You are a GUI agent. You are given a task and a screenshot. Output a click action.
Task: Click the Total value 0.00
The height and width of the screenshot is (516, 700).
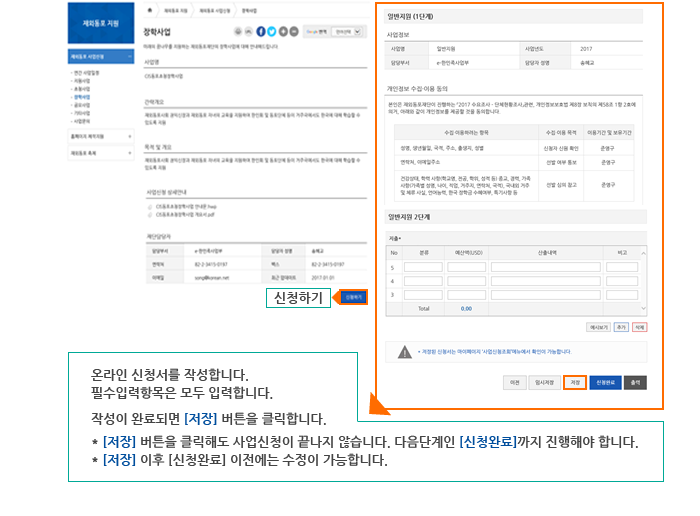[x=466, y=309]
